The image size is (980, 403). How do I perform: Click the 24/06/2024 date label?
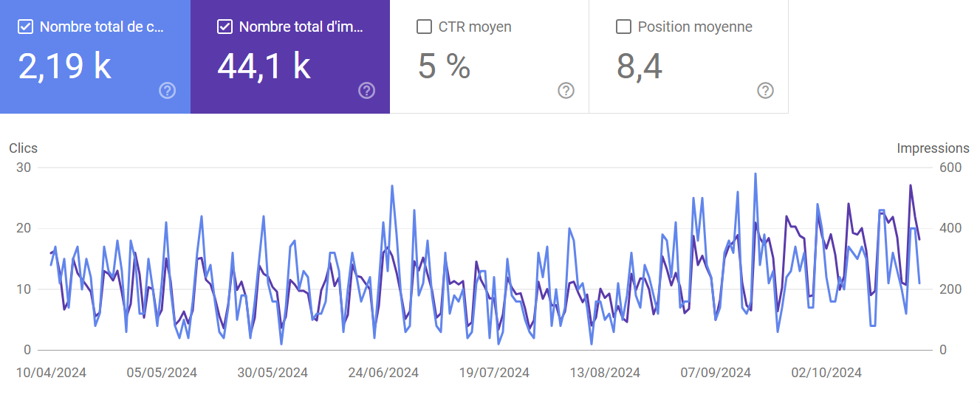pos(383,373)
